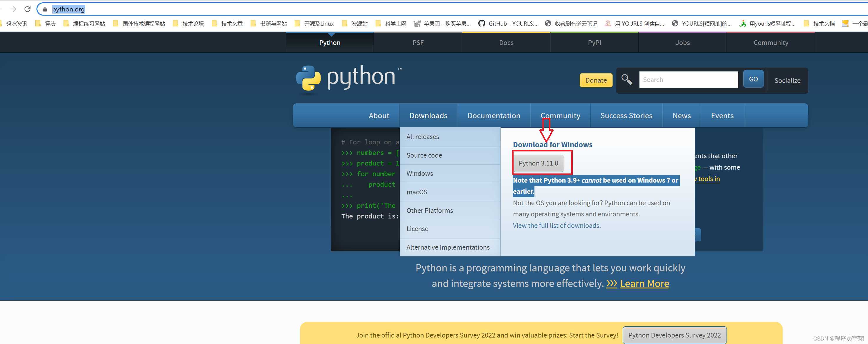Choose Other Platforms in Downloads menu
The width and height of the screenshot is (868, 344).
(450, 211)
